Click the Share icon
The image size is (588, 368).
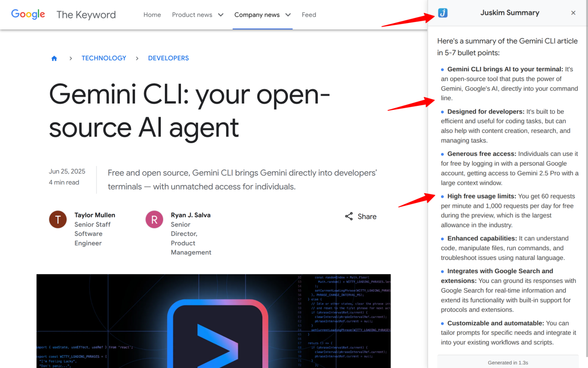click(349, 216)
